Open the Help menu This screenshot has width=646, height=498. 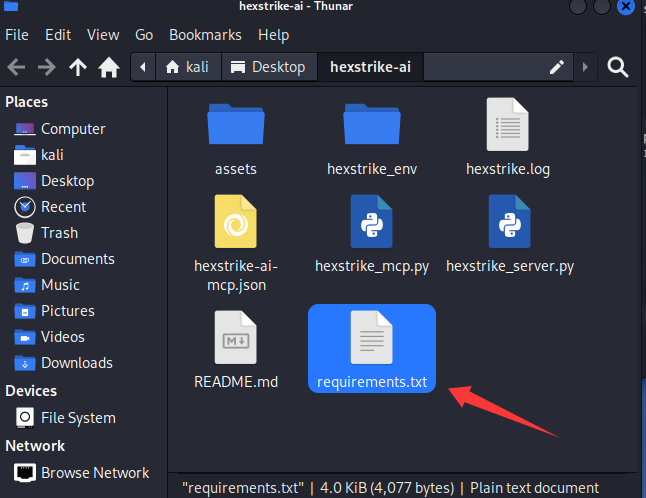click(274, 35)
